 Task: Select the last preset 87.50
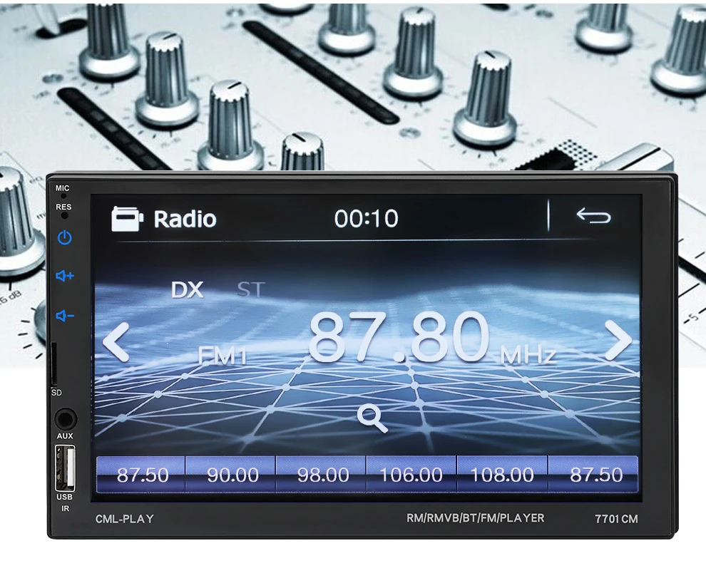coord(593,474)
